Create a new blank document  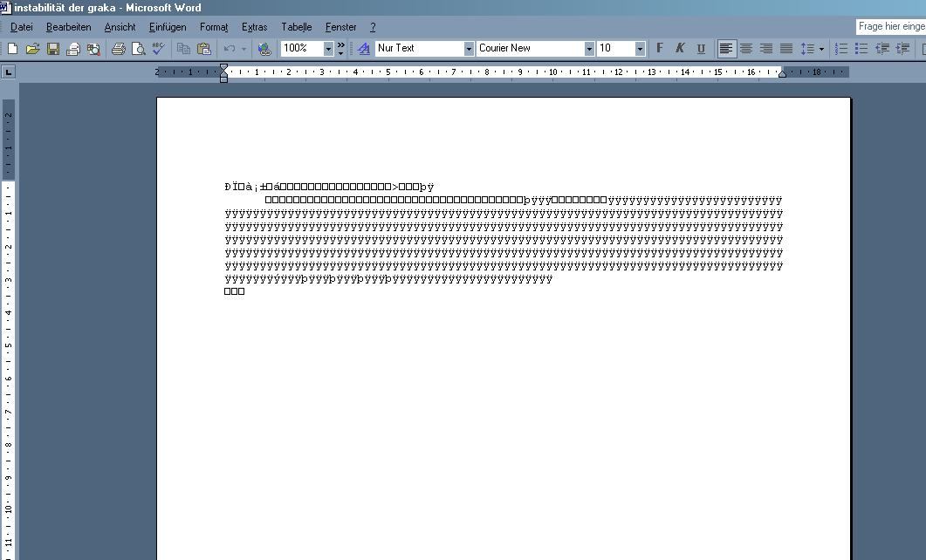pos(12,48)
